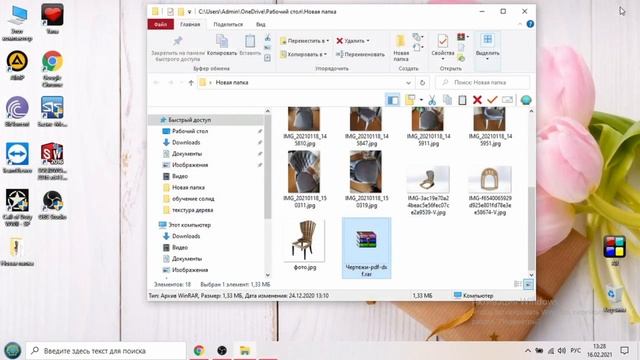Click the search box for the folder
The height and width of the screenshot is (360, 640).
482,82
